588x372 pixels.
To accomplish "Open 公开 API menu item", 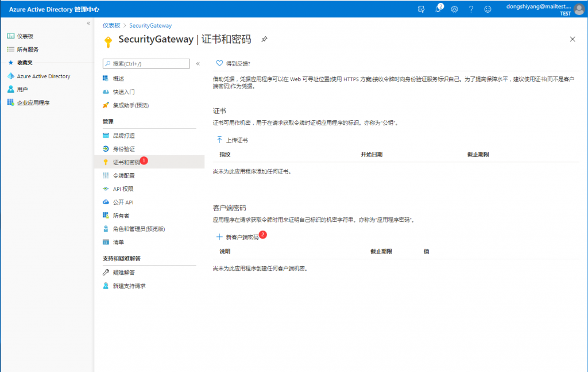I will pos(123,202).
